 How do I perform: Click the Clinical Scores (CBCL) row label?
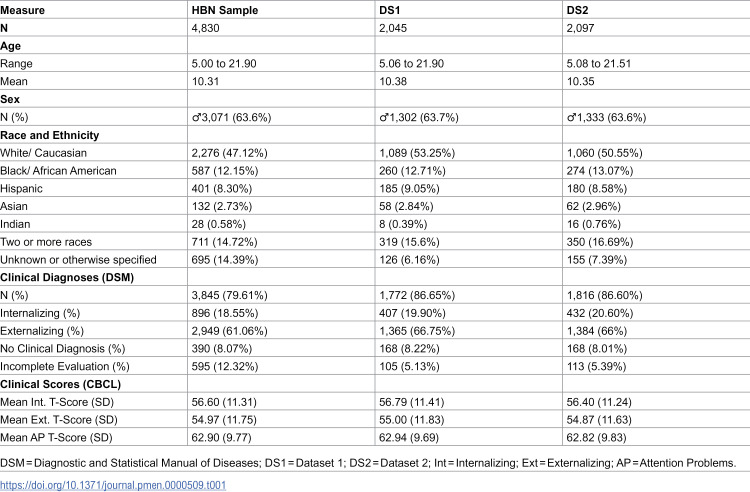click(60, 384)
